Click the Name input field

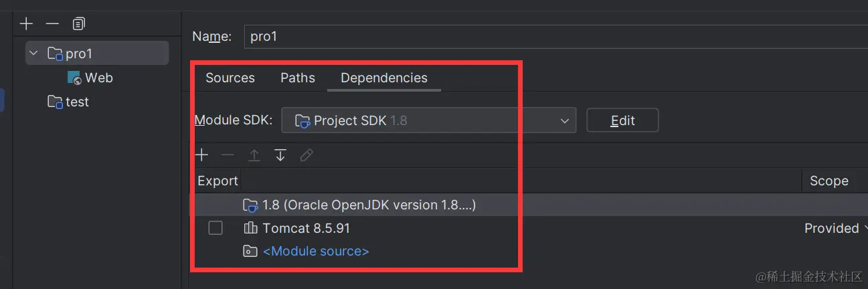pos(555,36)
